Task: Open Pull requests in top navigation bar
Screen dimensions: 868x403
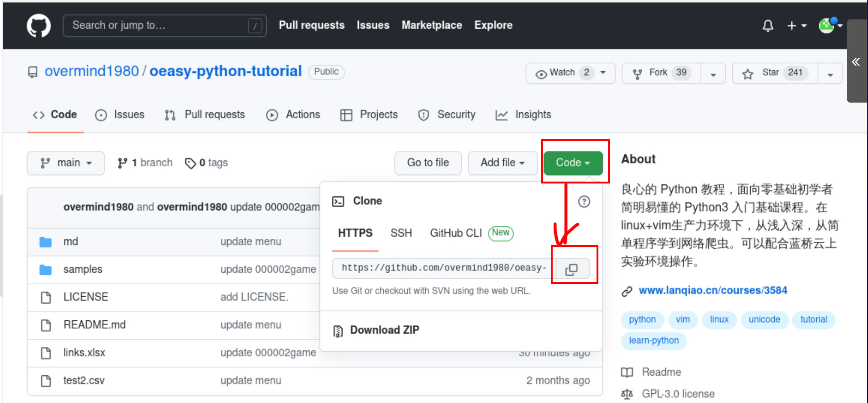Action: coord(312,25)
